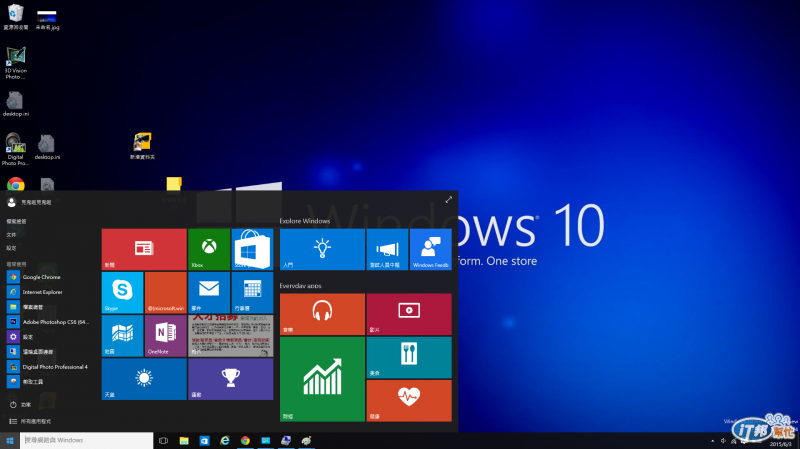The image size is (800, 449).
Task: Open the Sports trophy tile
Action: tap(231, 379)
